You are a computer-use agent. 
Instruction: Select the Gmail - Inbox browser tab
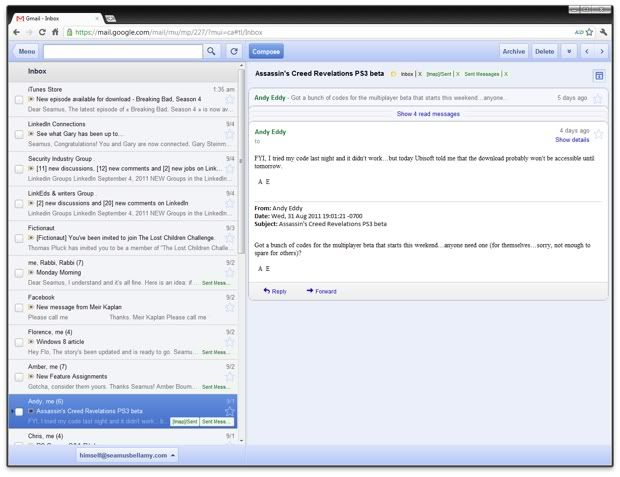[57, 19]
